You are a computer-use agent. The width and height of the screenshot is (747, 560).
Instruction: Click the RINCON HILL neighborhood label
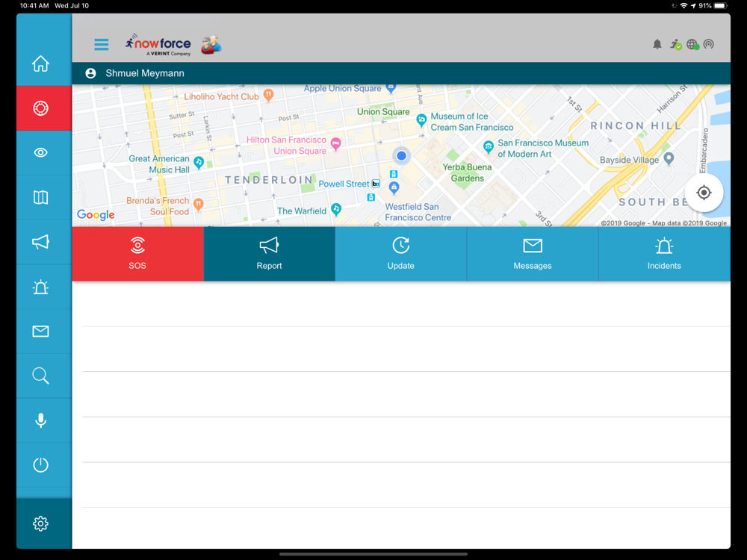pos(636,125)
